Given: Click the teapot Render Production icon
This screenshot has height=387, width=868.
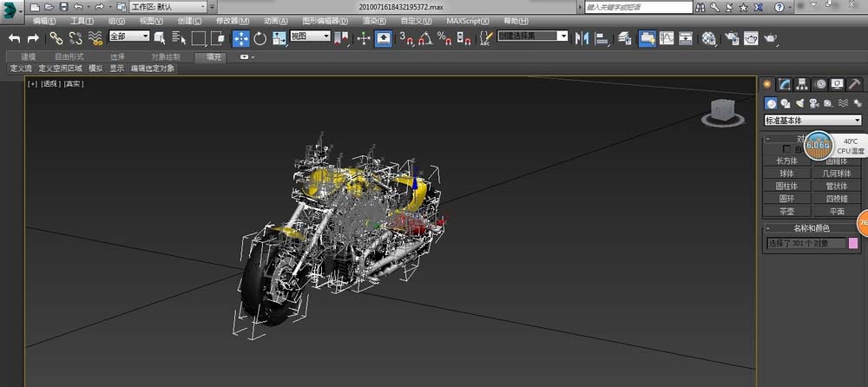Looking at the screenshot, I should click(x=770, y=38).
